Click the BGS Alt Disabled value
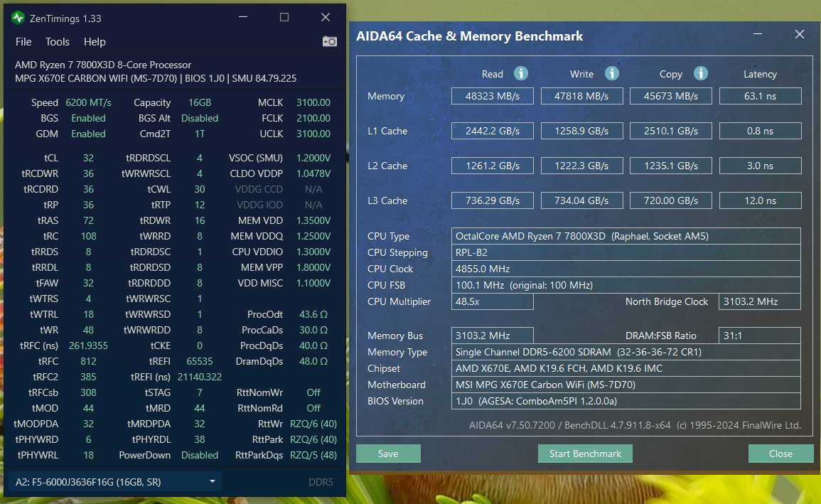821x504 pixels. [x=200, y=118]
